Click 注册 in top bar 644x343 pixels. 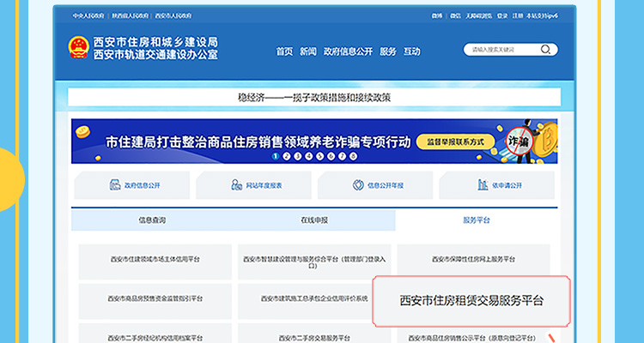point(518,16)
